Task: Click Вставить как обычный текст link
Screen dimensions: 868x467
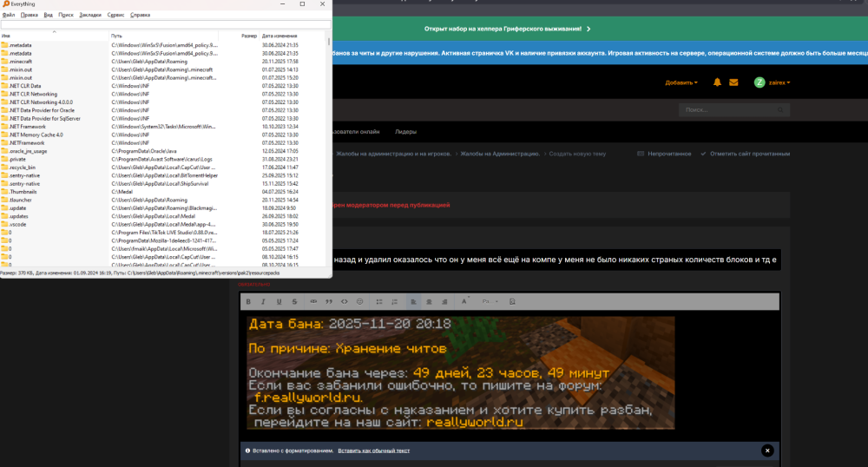Action: click(x=373, y=451)
